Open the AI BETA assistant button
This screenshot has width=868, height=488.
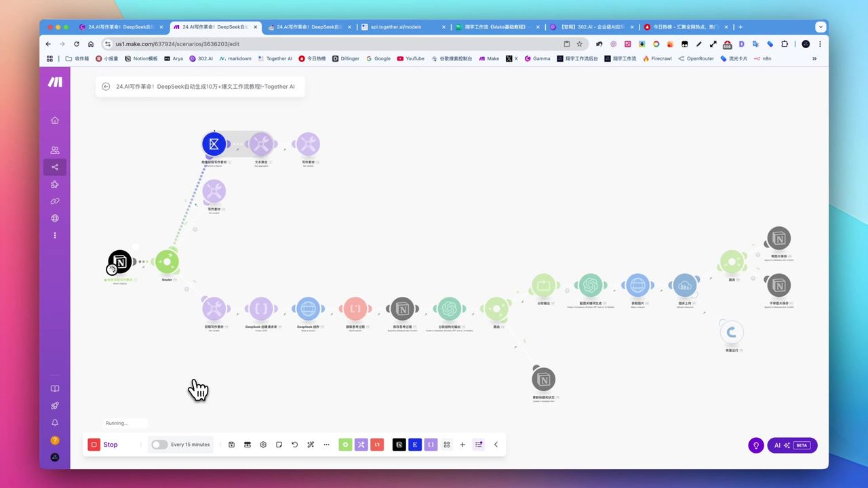point(792,445)
